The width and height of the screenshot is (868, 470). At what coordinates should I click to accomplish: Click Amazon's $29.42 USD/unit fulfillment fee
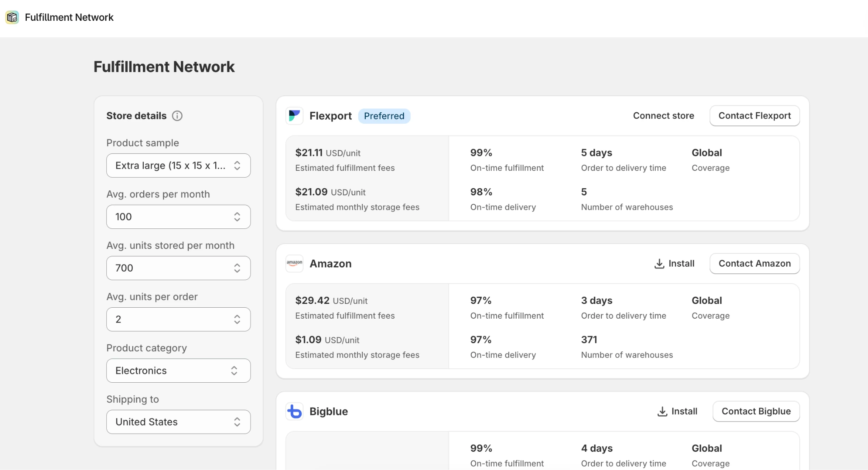(x=331, y=300)
